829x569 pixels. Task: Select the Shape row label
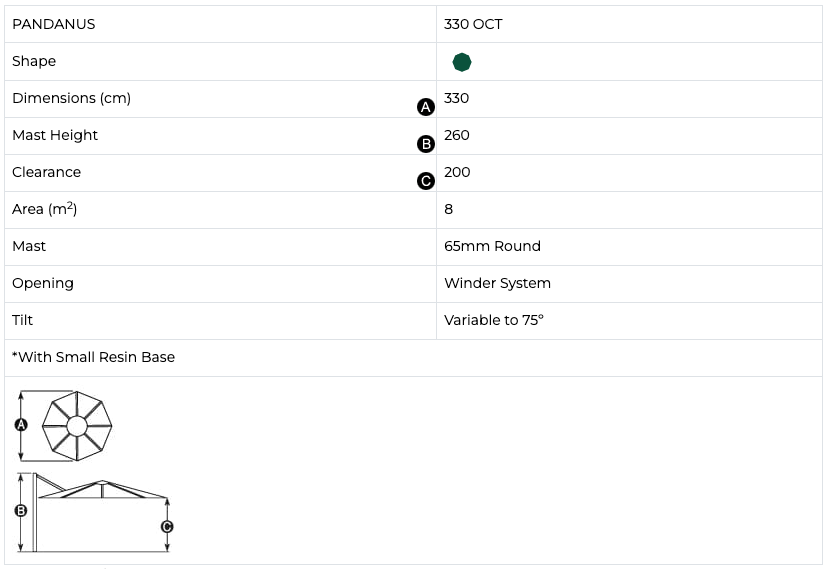[34, 61]
